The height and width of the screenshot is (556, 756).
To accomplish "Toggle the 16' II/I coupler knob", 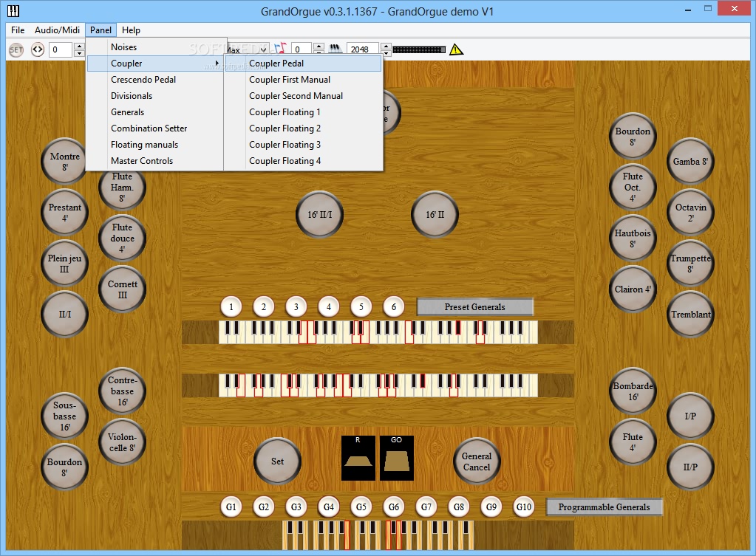I will tap(320, 214).
